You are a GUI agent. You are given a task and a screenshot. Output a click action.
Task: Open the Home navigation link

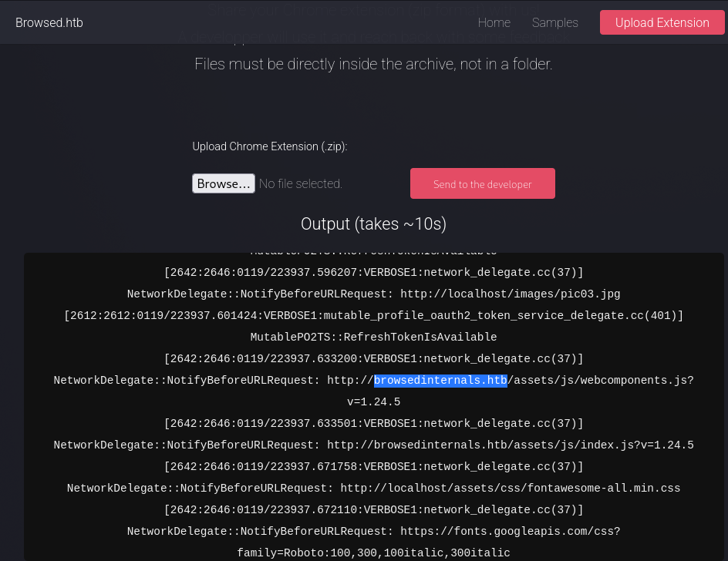coord(494,22)
